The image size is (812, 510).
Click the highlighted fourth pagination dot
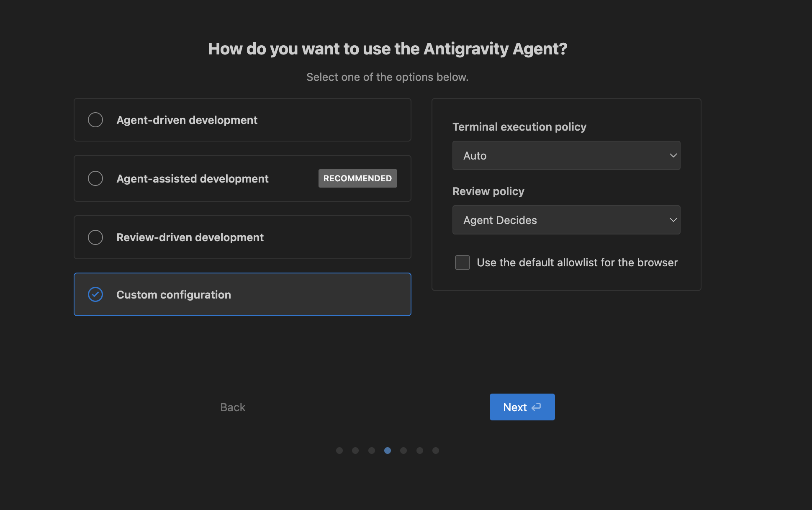tap(388, 451)
